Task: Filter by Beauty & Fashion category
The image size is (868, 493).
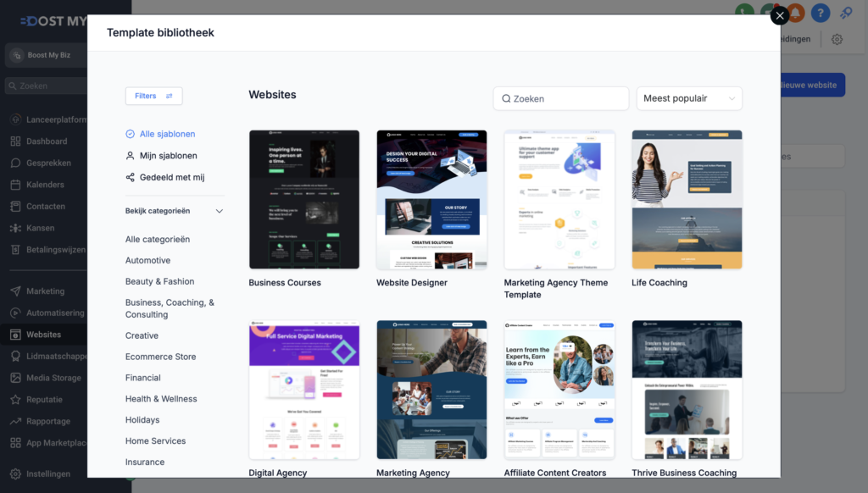Action: pos(159,282)
